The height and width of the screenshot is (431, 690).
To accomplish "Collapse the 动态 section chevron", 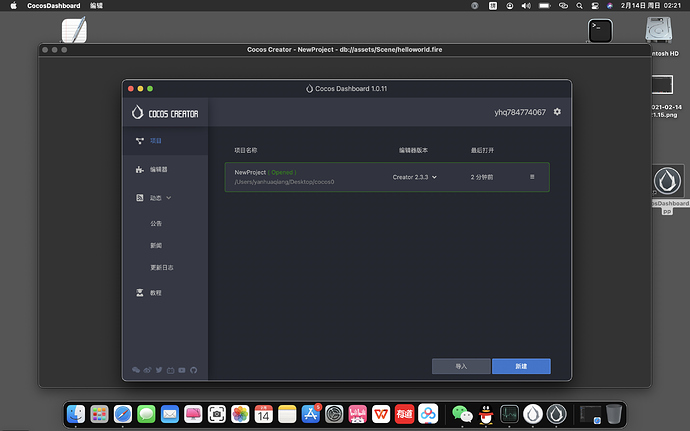I will point(169,198).
